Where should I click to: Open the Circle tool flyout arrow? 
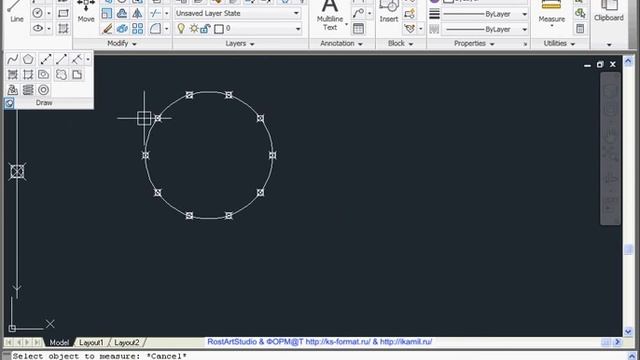pyautogui.click(x=49, y=13)
